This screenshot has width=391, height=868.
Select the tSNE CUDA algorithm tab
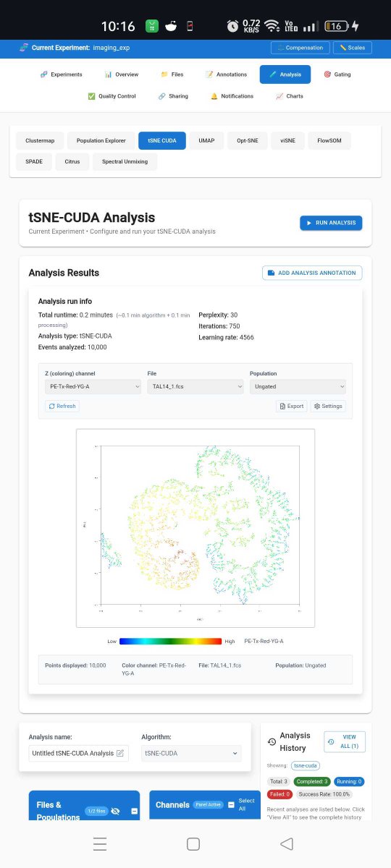click(162, 141)
